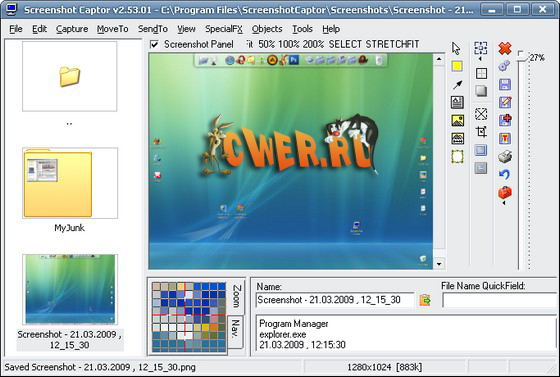Click the File Name QuickField input
Viewport: 560px width, 377px height.
(500, 300)
